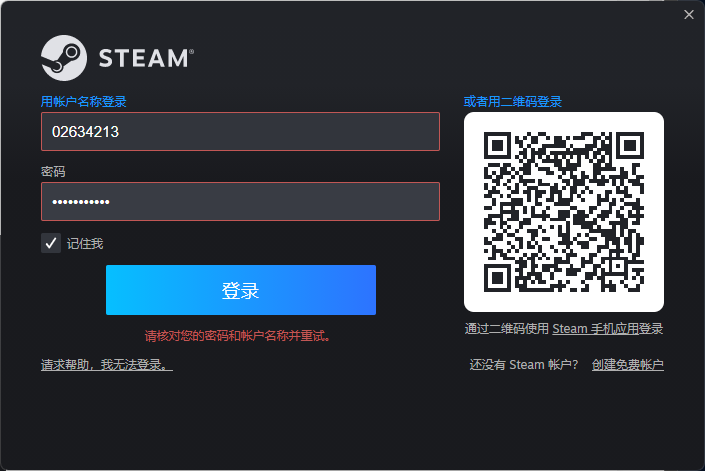Click the QR code's top-right finder square

(630, 146)
